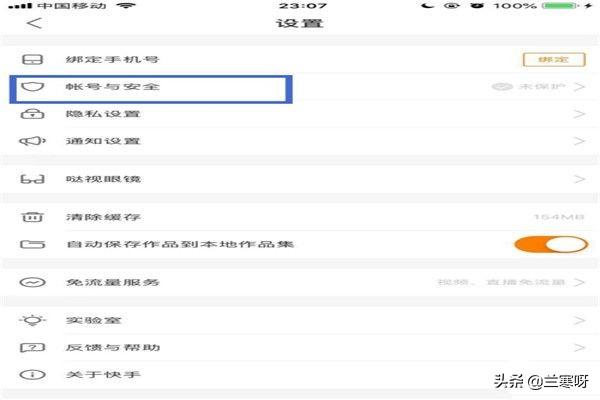Click the question icon for 反馈与帮助

click(x=33, y=348)
